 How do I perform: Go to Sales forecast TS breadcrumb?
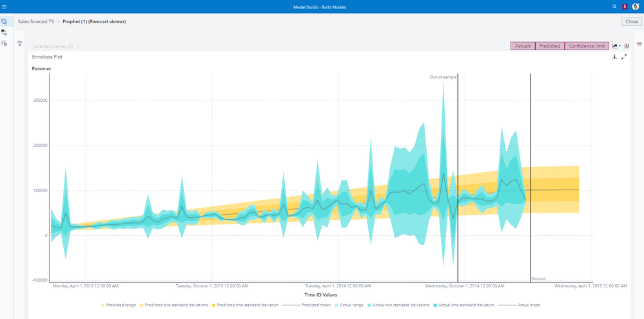point(36,21)
